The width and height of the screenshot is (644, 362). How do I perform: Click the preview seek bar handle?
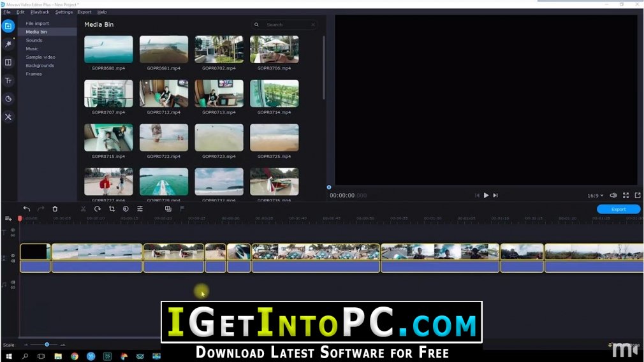pyautogui.click(x=329, y=187)
